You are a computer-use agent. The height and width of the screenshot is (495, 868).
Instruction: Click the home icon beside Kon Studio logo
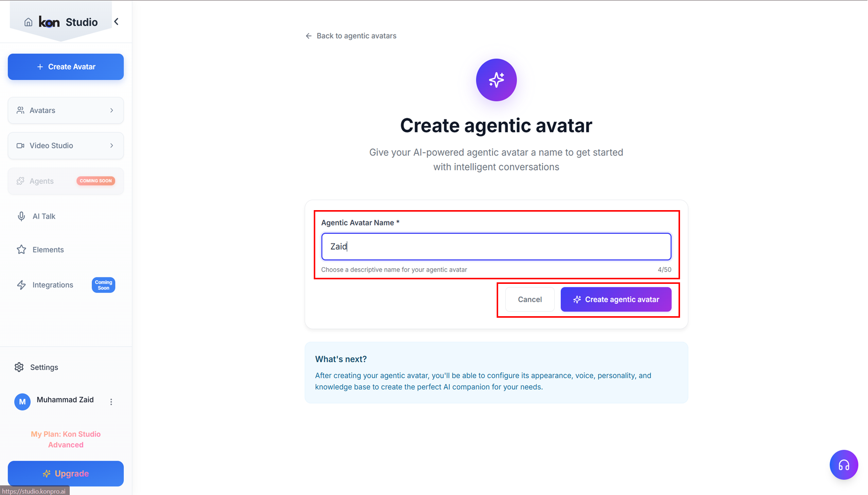28,22
